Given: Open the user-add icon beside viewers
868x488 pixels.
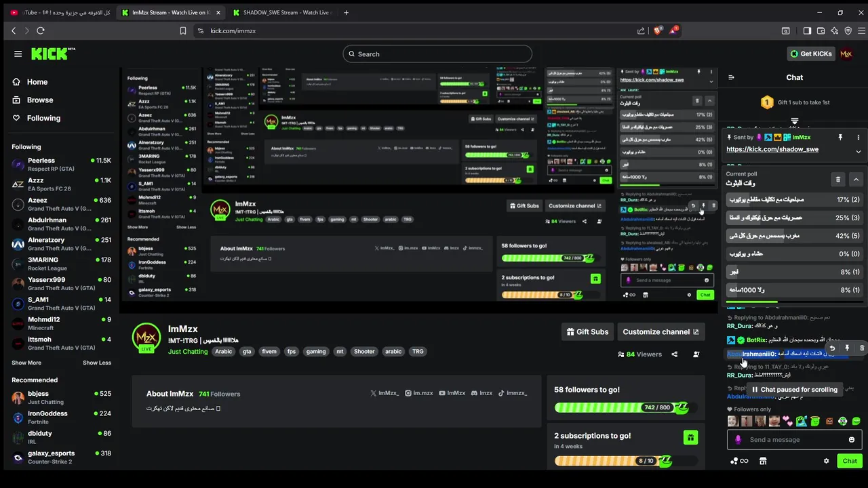Looking at the screenshot, I should coord(696,354).
